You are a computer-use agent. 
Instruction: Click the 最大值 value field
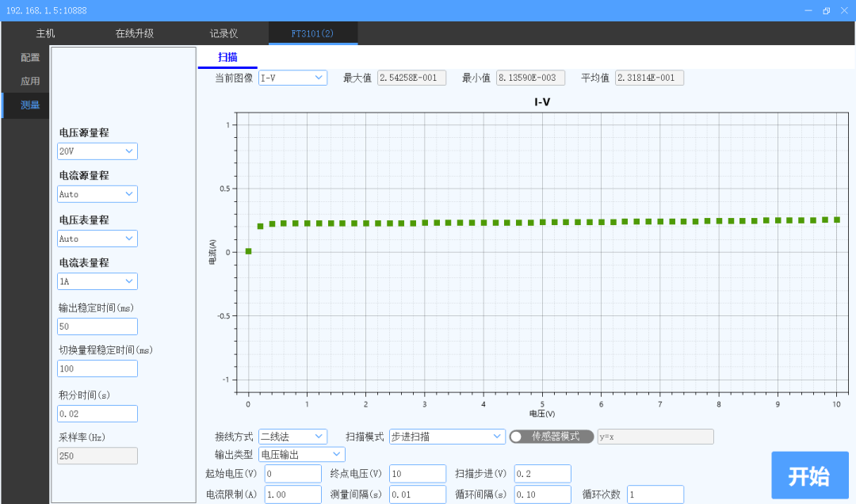411,78
